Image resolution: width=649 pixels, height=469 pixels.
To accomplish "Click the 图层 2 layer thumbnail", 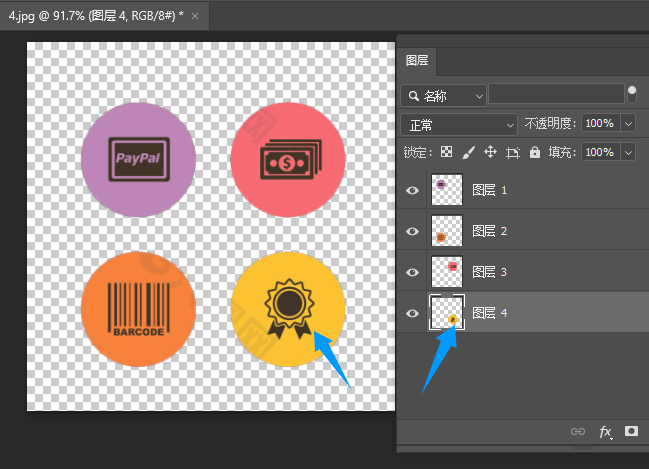I will [447, 231].
